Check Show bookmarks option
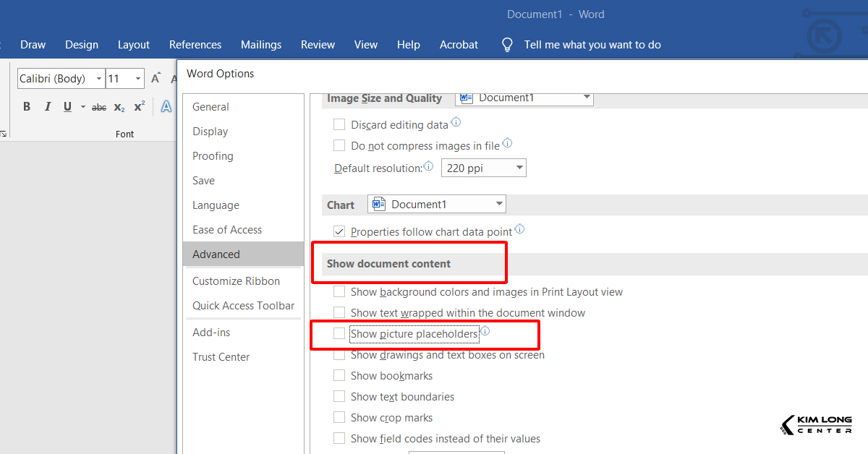 [x=339, y=376]
